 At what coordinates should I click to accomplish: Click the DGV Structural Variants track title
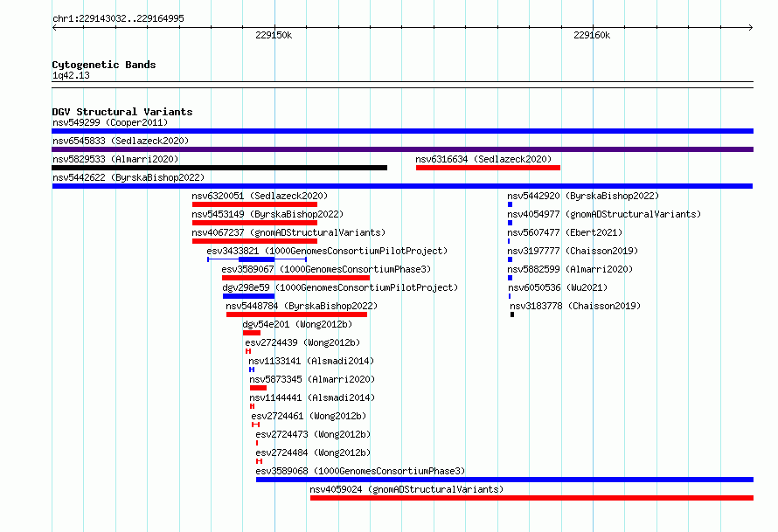click(x=122, y=112)
